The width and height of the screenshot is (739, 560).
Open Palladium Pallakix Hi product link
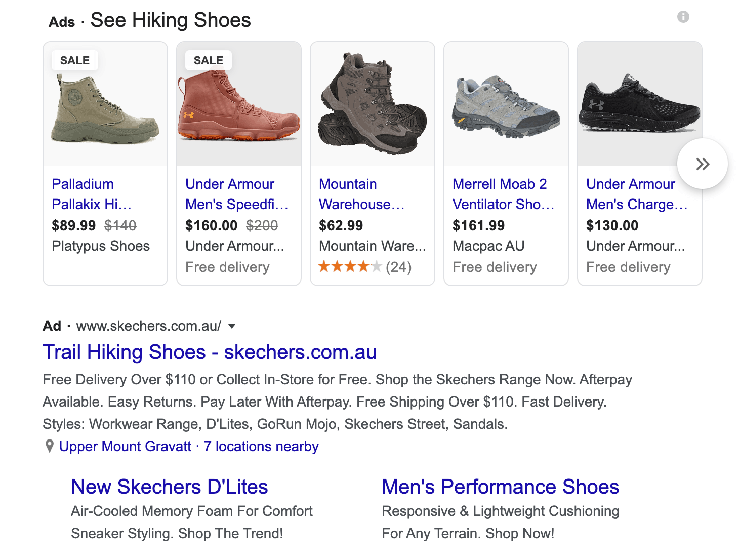point(92,194)
